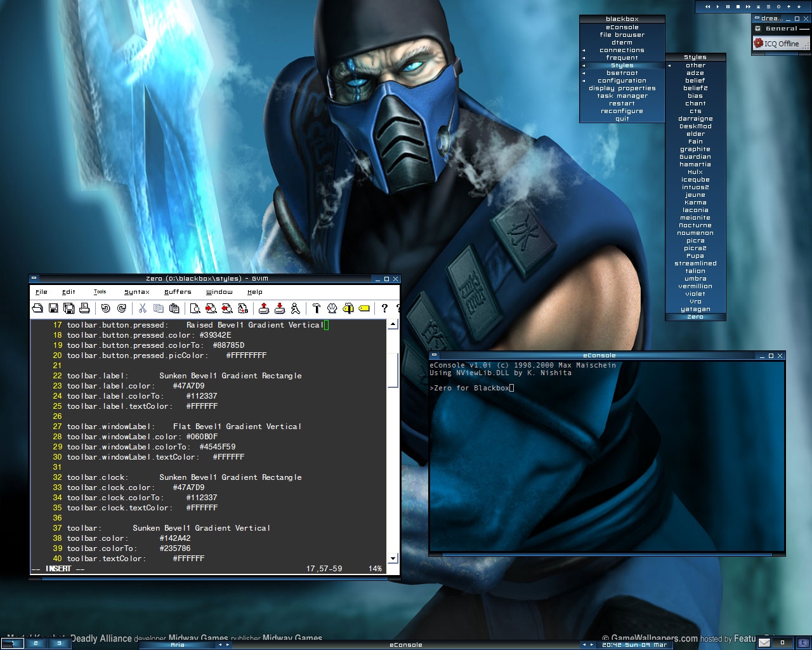Viewport: 812px width, 650px height.
Task: Expand the configuration submenu in blackbox menu
Action: coord(622,81)
